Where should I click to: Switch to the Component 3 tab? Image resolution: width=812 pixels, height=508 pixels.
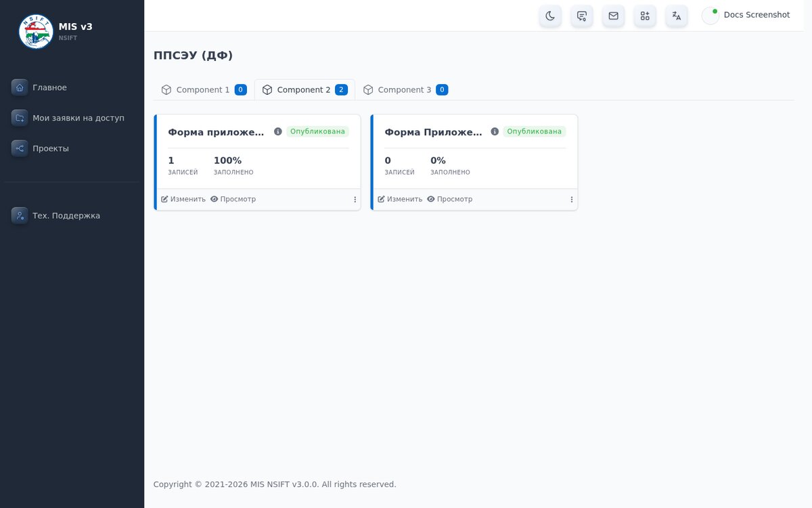[x=405, y=89]
